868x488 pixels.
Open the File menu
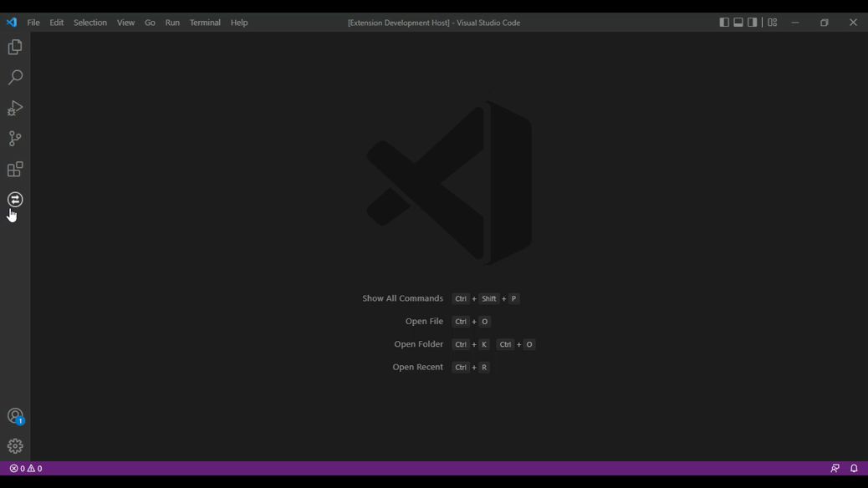(x=33, y=23)
